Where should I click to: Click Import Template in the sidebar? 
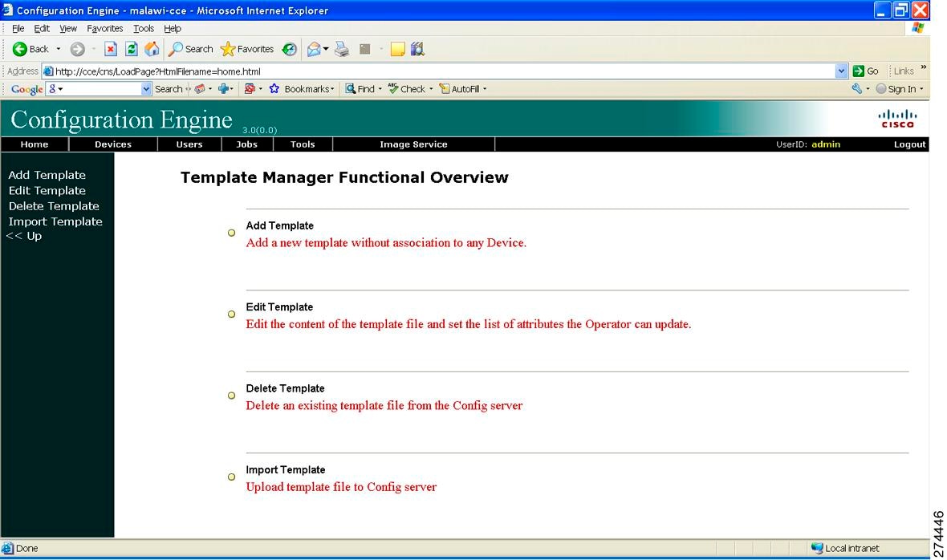coord(55,221)
